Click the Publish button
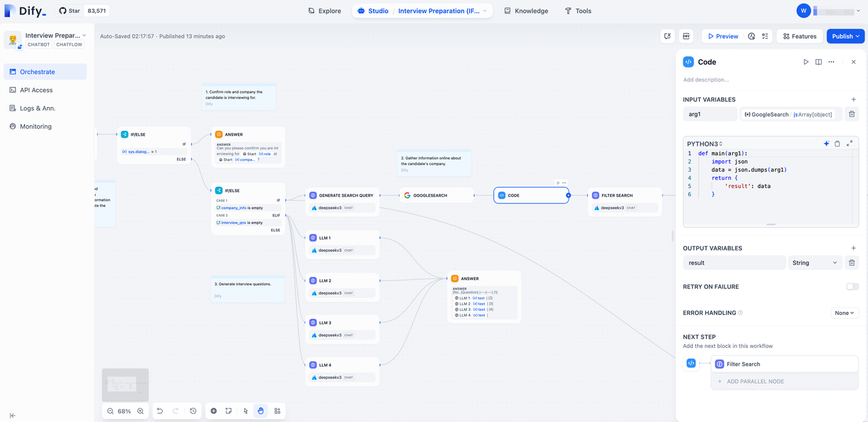Image resolution: width=868 pixels, height=422 pixels. 846,37
